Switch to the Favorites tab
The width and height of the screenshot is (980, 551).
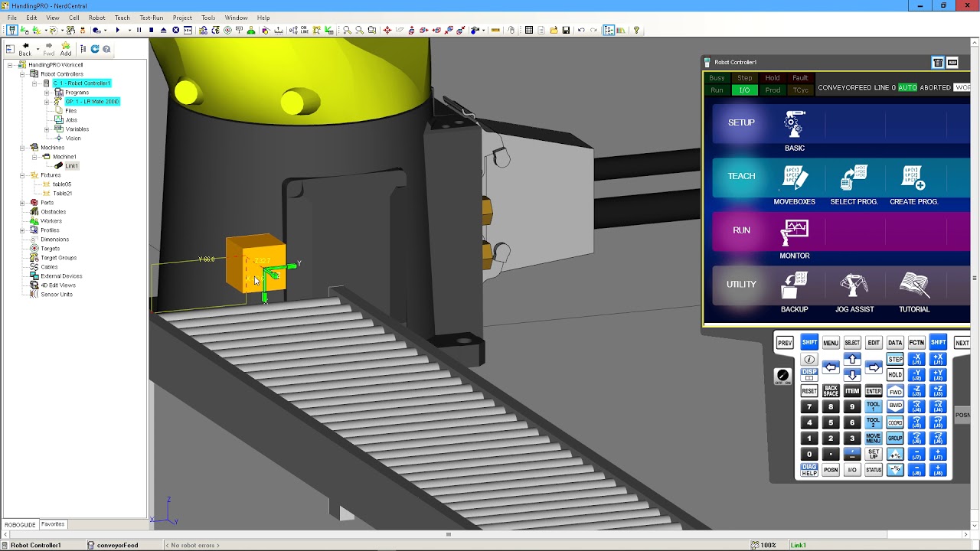click(53, 524)
